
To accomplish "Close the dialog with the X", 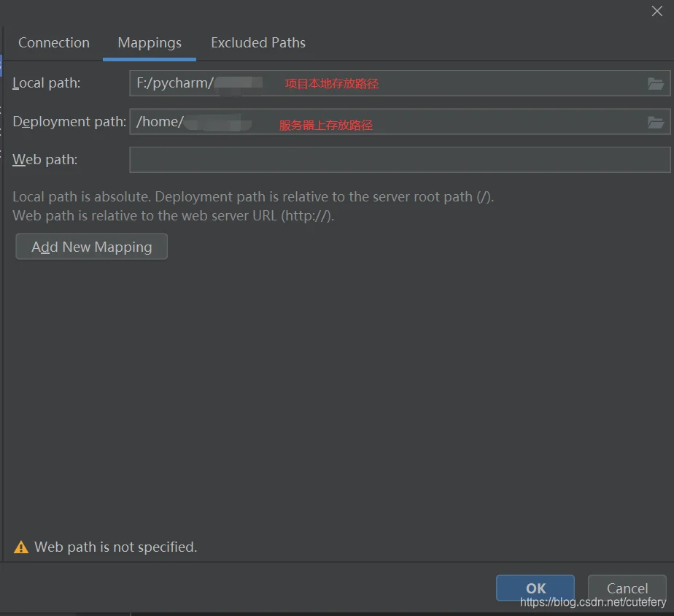I will tap(656, 11).
